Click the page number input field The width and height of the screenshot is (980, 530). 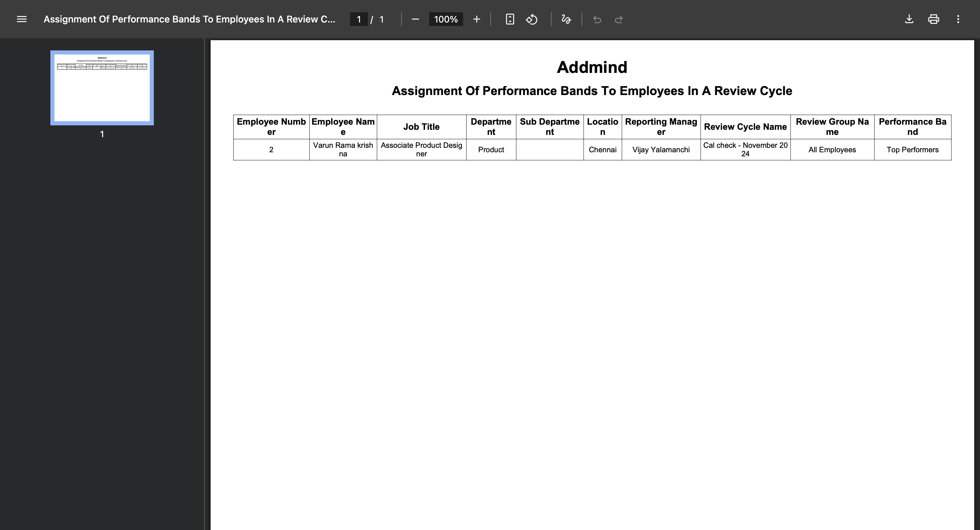(x=358, y=19)
